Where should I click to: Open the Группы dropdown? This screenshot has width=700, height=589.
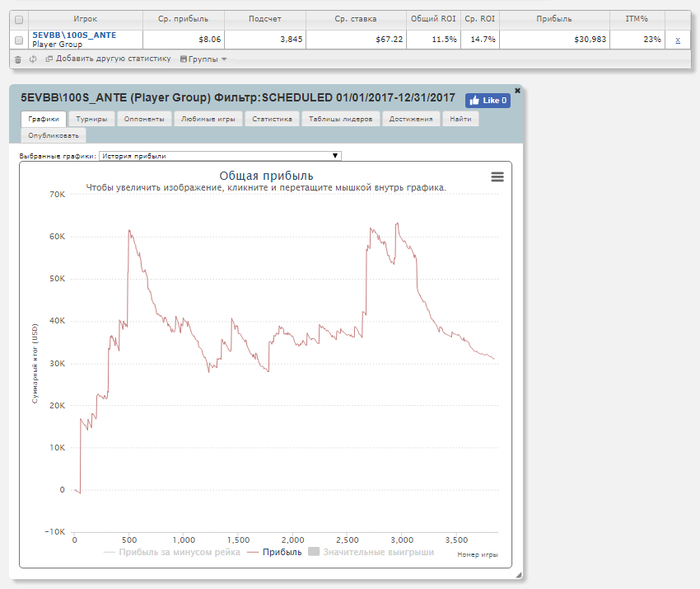coord(204,59)
